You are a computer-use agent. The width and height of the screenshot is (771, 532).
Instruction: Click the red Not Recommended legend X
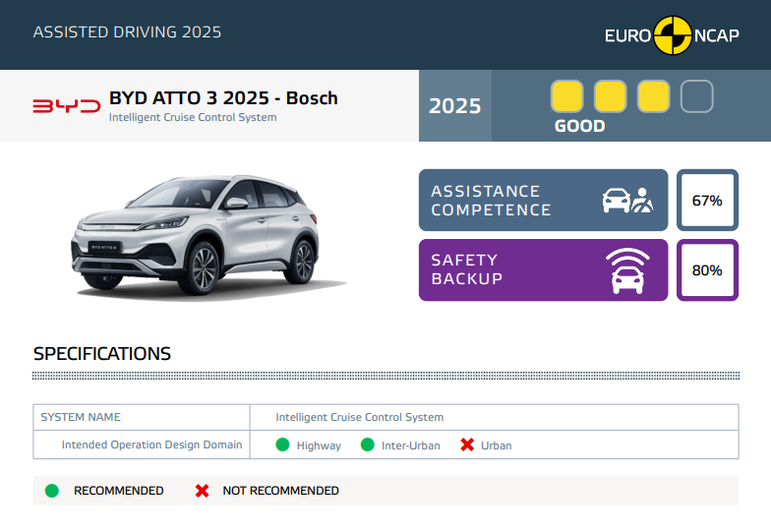[x=202, y=491]
